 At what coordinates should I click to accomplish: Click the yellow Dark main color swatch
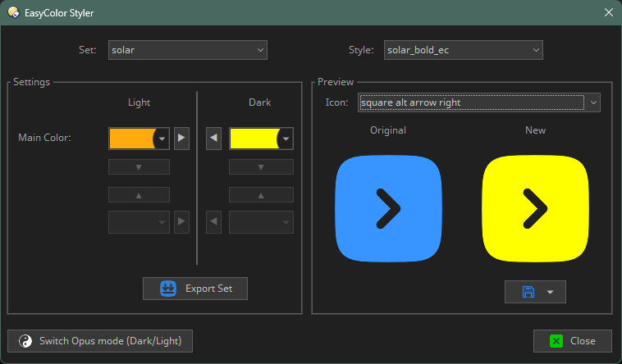(254, 139)
